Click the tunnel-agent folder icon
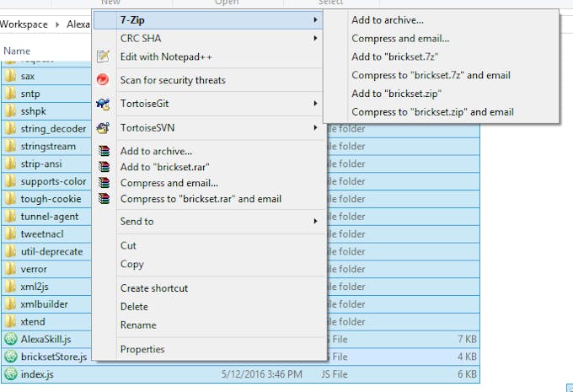573x392 pixels. 11,217
